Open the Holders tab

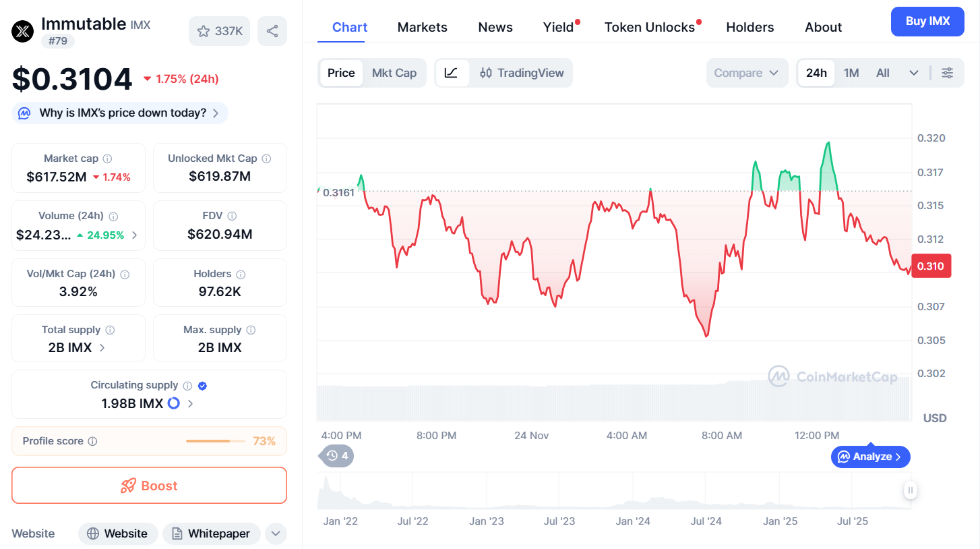[x=750, y=27]
